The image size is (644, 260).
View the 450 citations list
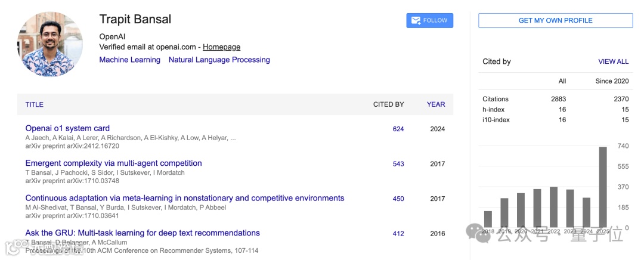[x=398, y=199]
